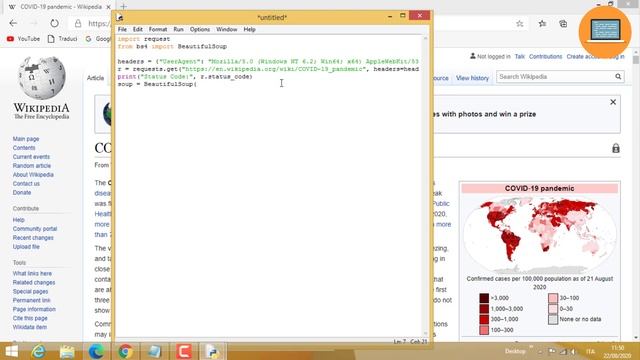The height and width of the screenshot is (360, 640).
Task: Open the browser favorites list icon
Action: pos(542,24)
